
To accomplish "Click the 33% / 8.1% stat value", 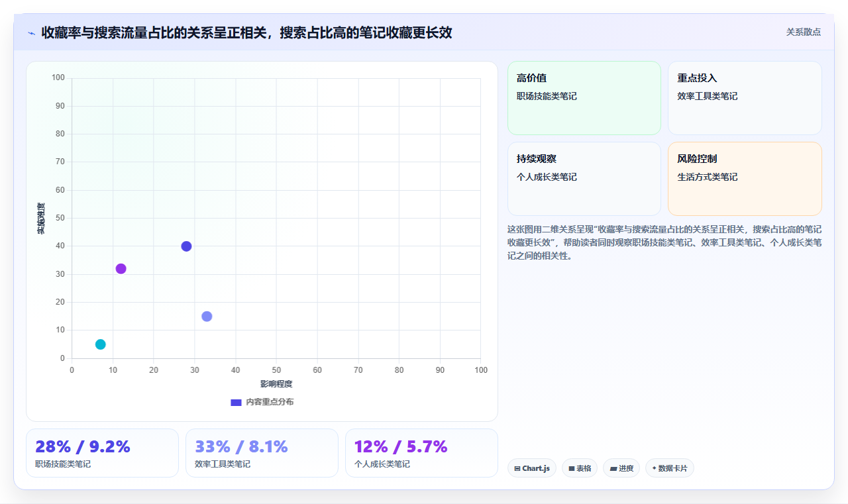I will 241,447.
